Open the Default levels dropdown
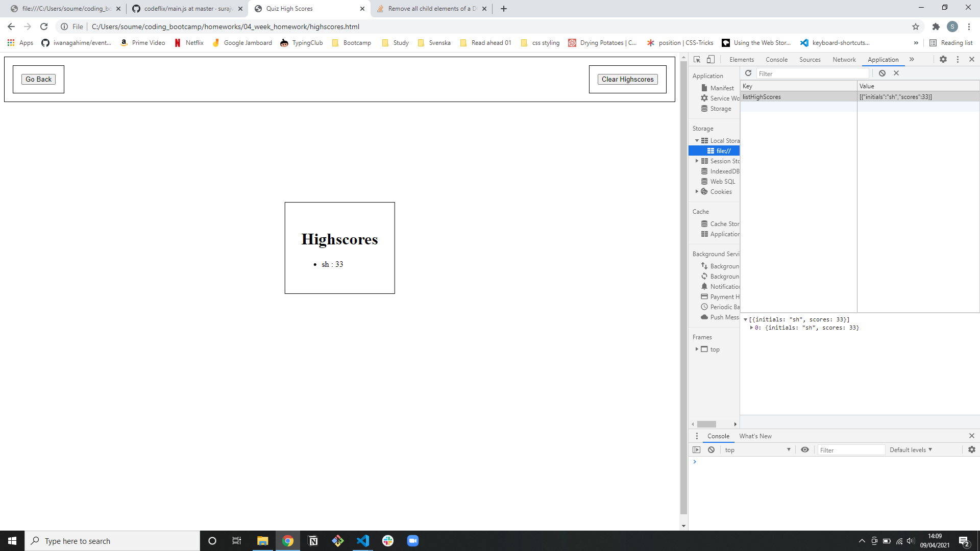This screenshot has width=980, height=551. point(911,450)
